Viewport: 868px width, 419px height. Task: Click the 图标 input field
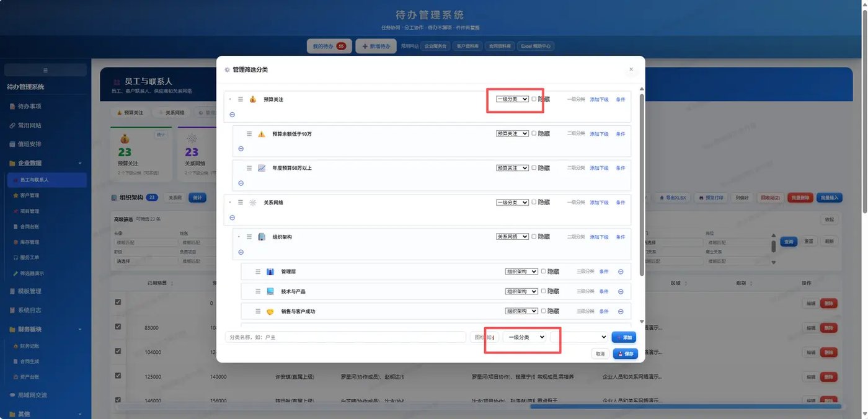484,337
